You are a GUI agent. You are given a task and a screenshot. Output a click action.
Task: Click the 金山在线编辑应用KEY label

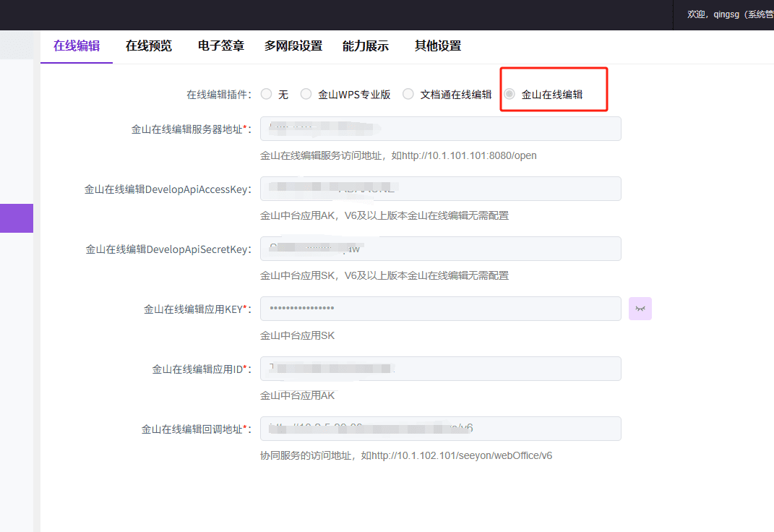click(197, 309)
